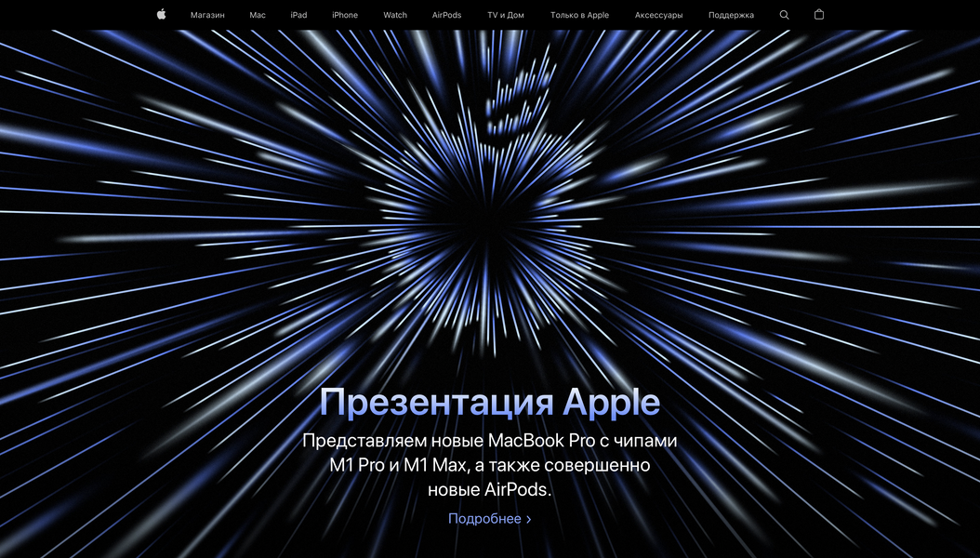Go to the Поддержка page
The height and width of the screenshot is (558, 980).
(x=731, y=15)
